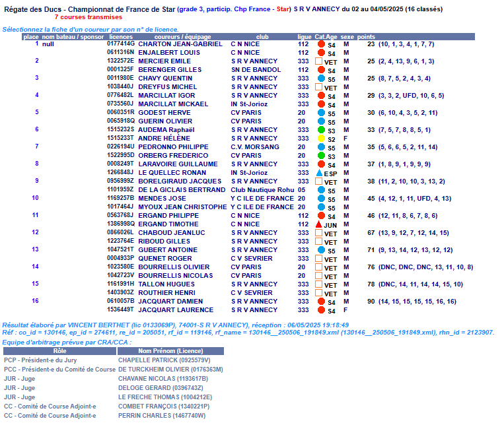Click the blue ESP triangle for LE QUELLEC RONAN
Viewport: 504px width, 423px height.
coord(319,173)
